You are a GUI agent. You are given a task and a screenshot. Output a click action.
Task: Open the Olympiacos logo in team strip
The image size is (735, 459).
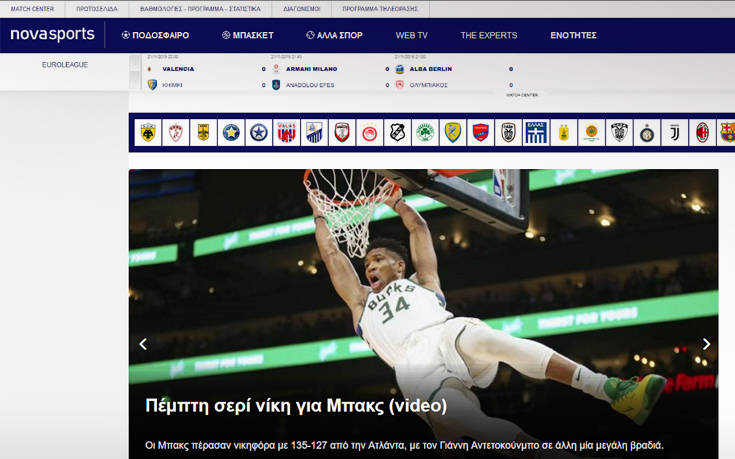pos(369,133)
